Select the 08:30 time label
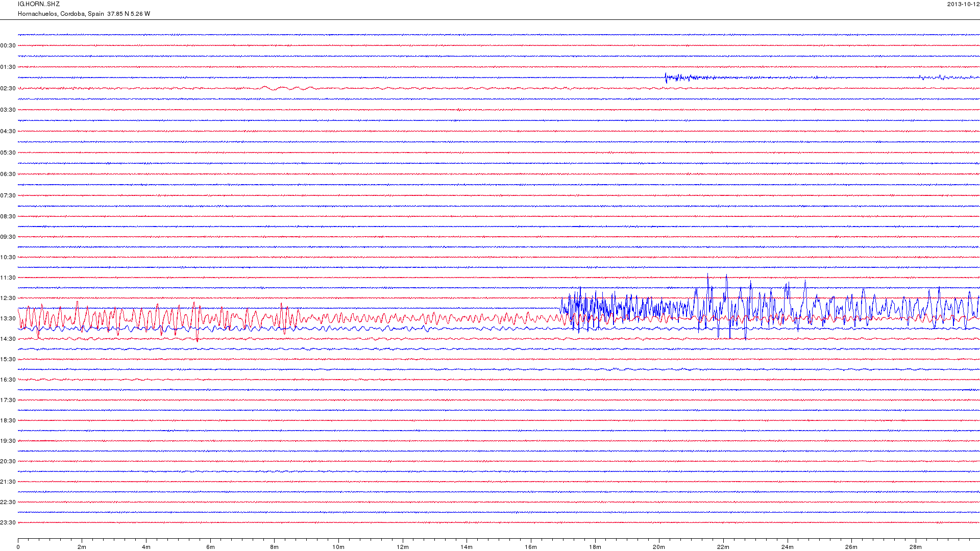980x551 pixels. [8, 216]
